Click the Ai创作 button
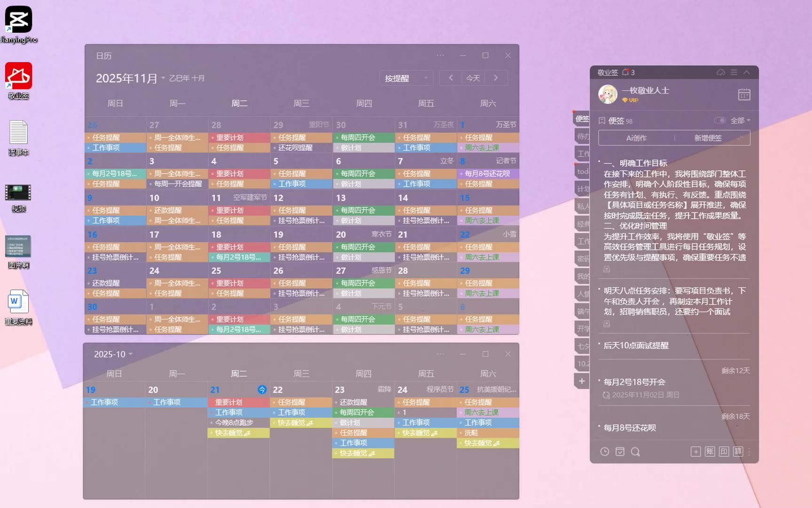Viewport: 812px width, 508px height. click(636, 138)
